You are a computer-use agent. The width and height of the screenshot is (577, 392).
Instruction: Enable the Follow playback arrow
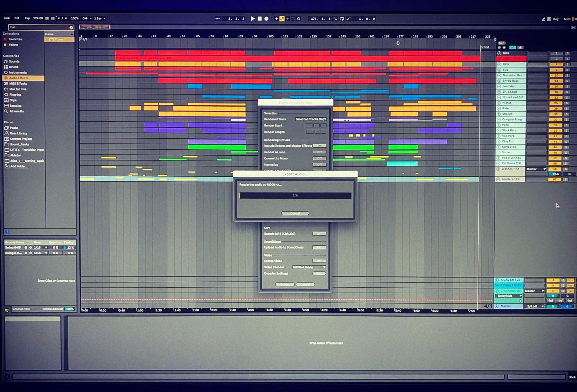(x=218, y=19)
